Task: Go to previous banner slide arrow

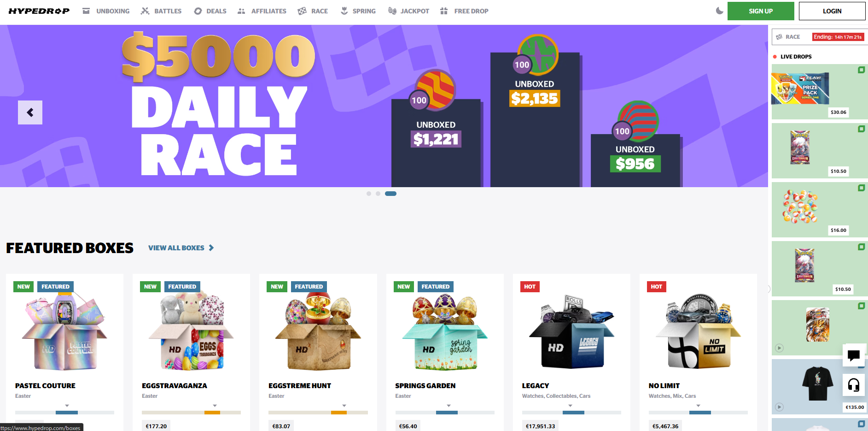Action: click(x=30, y=112)
